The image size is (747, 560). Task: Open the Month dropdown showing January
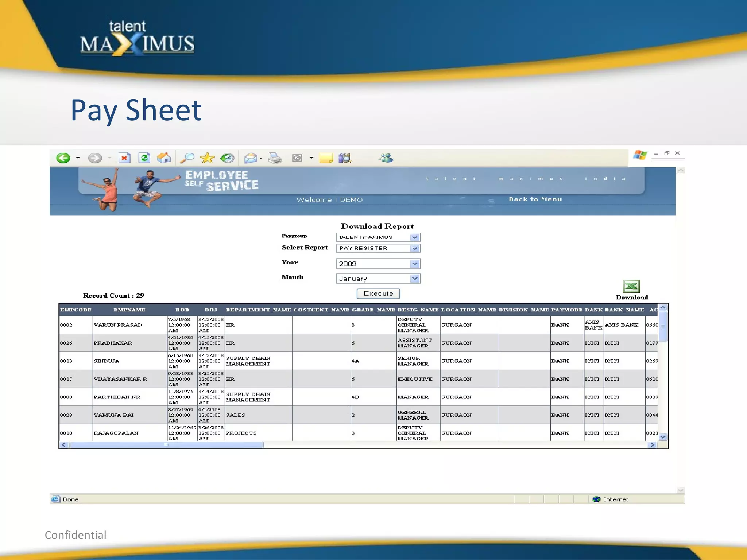pyautogui.click(x=378, y=279)
